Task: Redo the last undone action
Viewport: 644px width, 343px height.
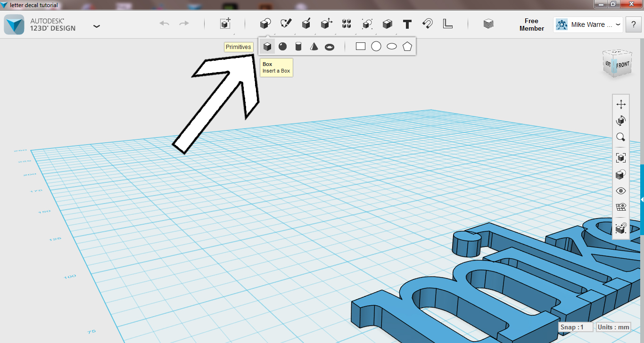Action: 184,24
